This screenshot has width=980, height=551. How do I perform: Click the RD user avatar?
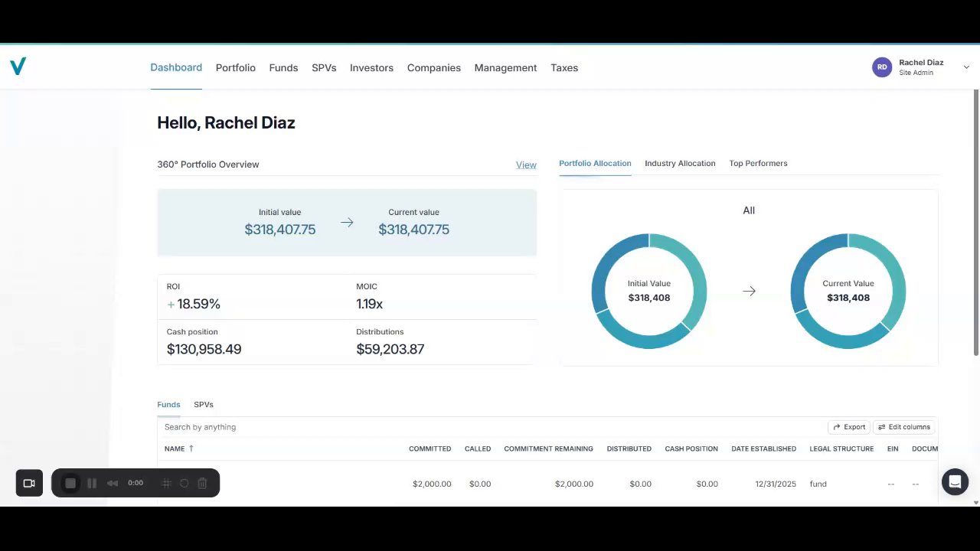coord(882,67)
